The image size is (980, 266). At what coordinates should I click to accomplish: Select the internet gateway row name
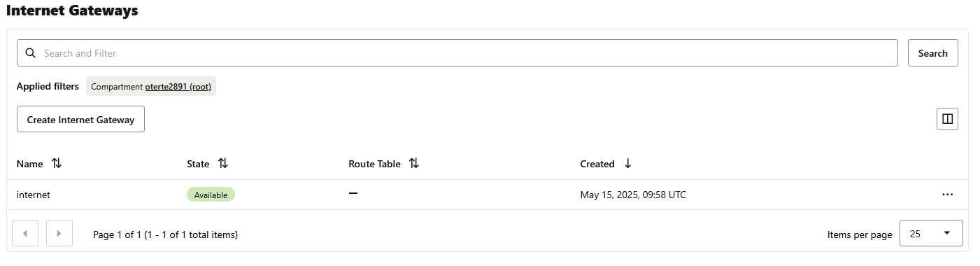[34, 195]
